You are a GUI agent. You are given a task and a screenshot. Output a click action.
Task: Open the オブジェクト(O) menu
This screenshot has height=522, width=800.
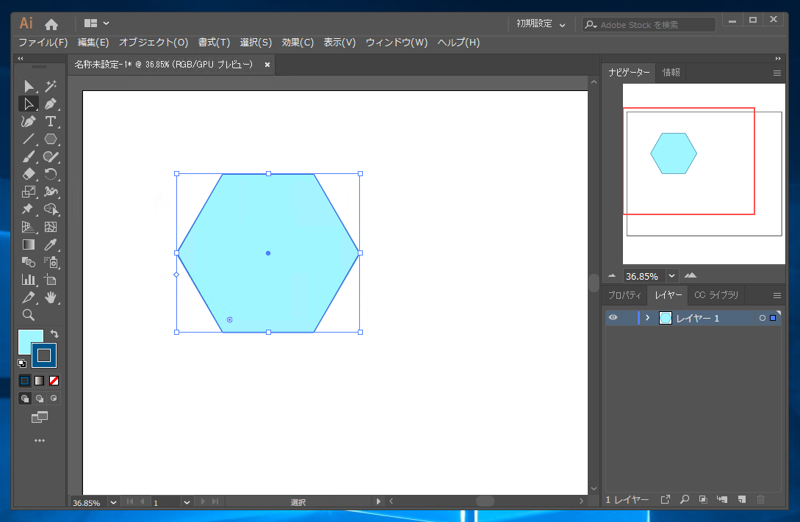[153, 43]
